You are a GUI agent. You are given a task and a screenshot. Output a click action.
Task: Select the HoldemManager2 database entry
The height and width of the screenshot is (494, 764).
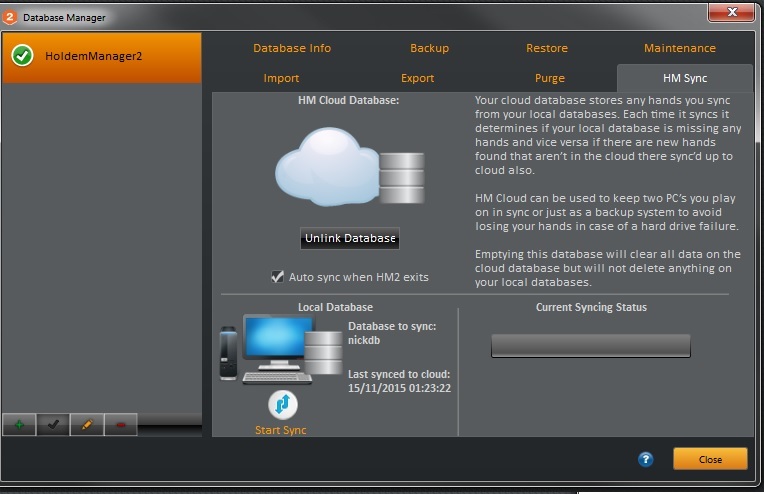pos(102,57)
